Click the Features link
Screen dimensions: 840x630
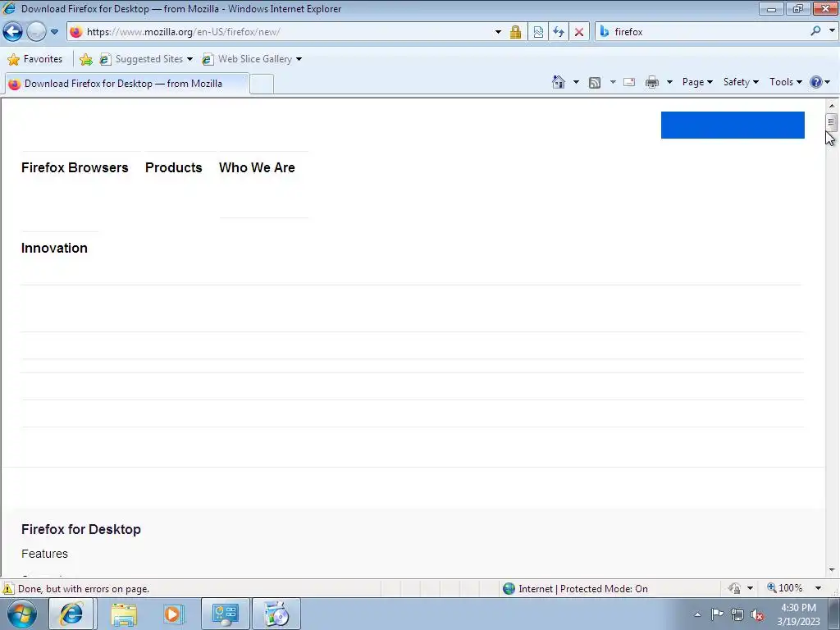(44, 554)
